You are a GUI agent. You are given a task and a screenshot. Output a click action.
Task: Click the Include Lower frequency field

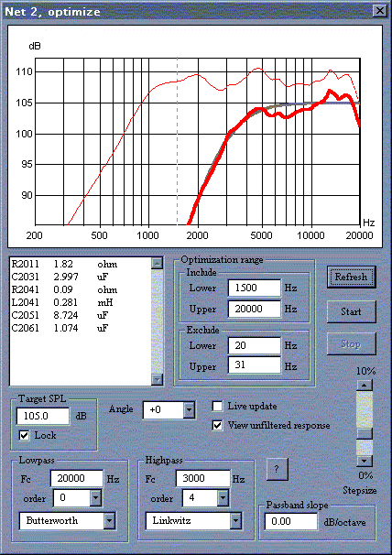coord(255,288)
